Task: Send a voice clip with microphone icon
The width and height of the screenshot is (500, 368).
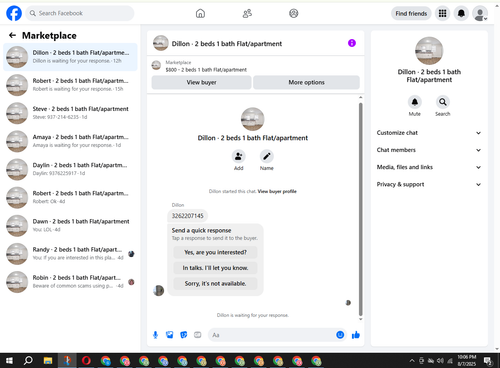Action: [155, 335]
